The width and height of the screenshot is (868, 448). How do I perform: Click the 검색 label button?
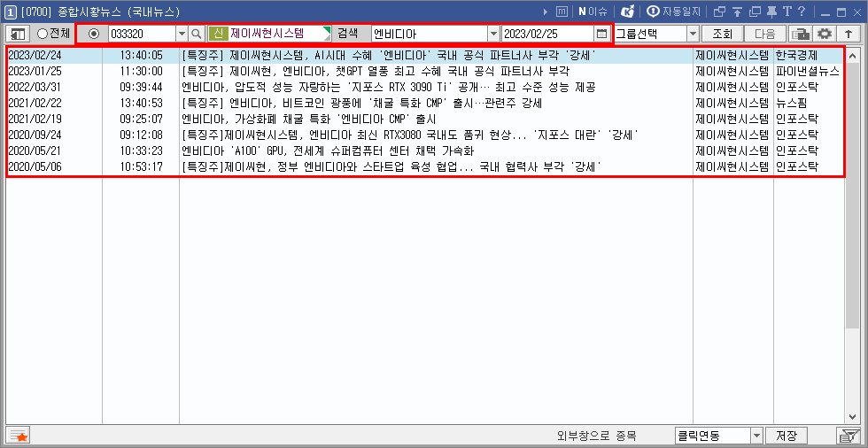pyautogui.click(x=348, y=34)
